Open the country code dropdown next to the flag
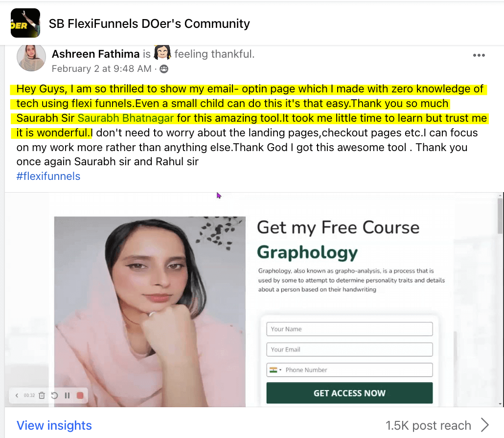Screen dimensions: 504x438 280,370
